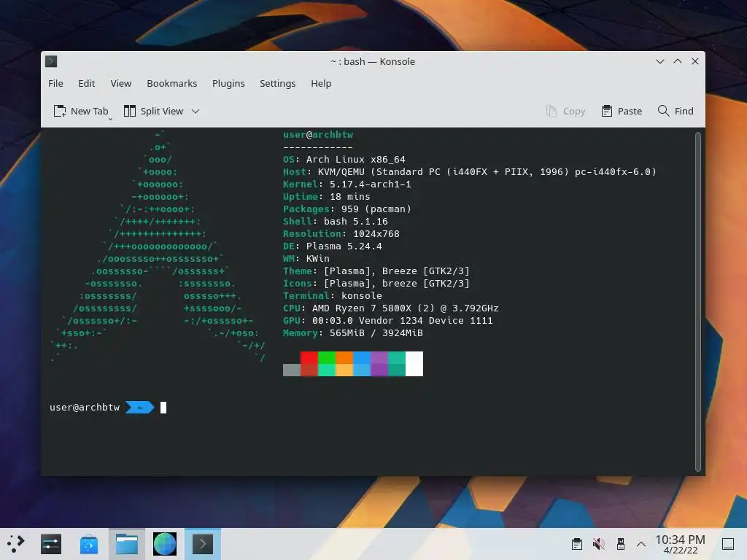Image resolution: width=747 pixels, height=560 pixels.
Task: Click the "DE: Plasma 5.24.4" line
Action: coord(333,246)
